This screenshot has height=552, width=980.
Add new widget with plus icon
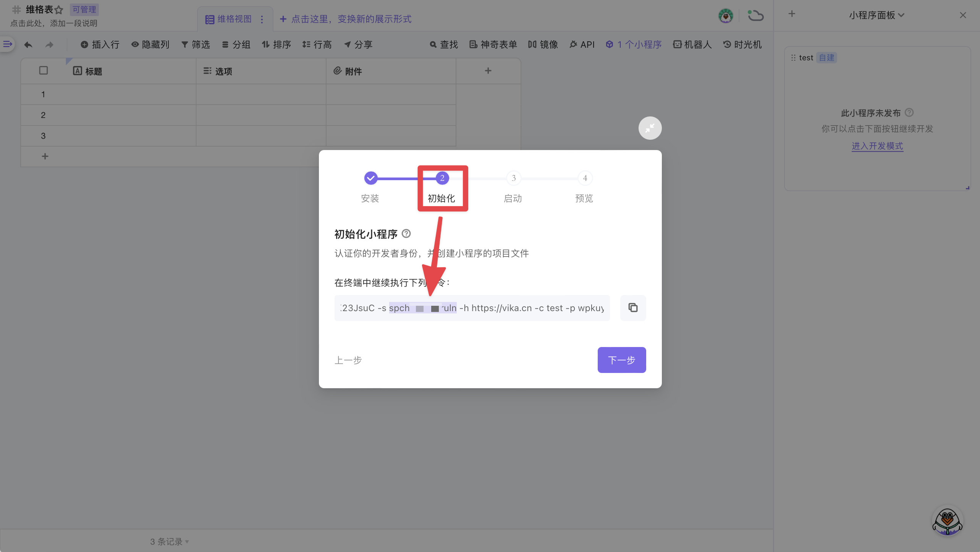(792, 14)
